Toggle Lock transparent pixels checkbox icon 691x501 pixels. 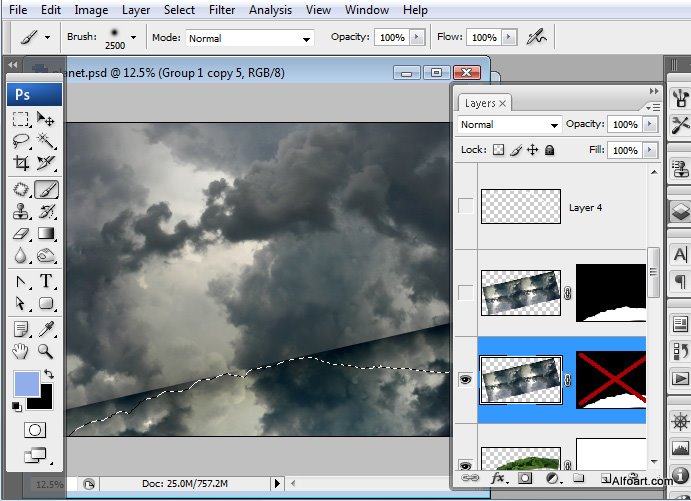[x=499, y=150]
